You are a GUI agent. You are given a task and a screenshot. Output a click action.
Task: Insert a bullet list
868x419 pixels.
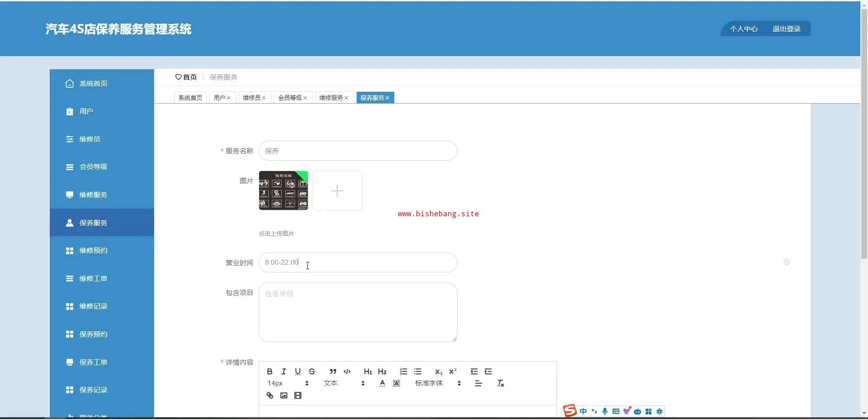[417, 371]
